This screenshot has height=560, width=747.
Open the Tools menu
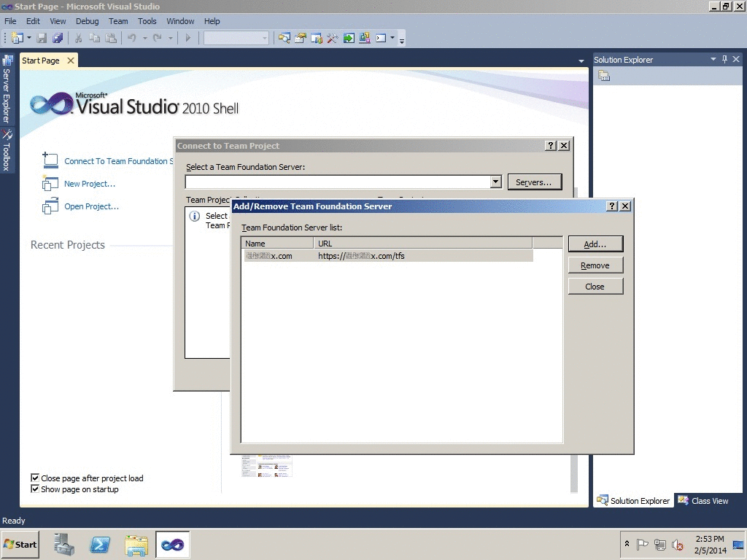(147, 21)
